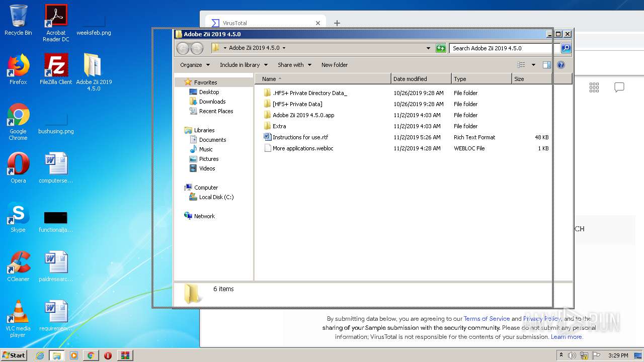Select Google Chrome desktop shortcut
Viewport: 644px width, 362px height.
18,122
